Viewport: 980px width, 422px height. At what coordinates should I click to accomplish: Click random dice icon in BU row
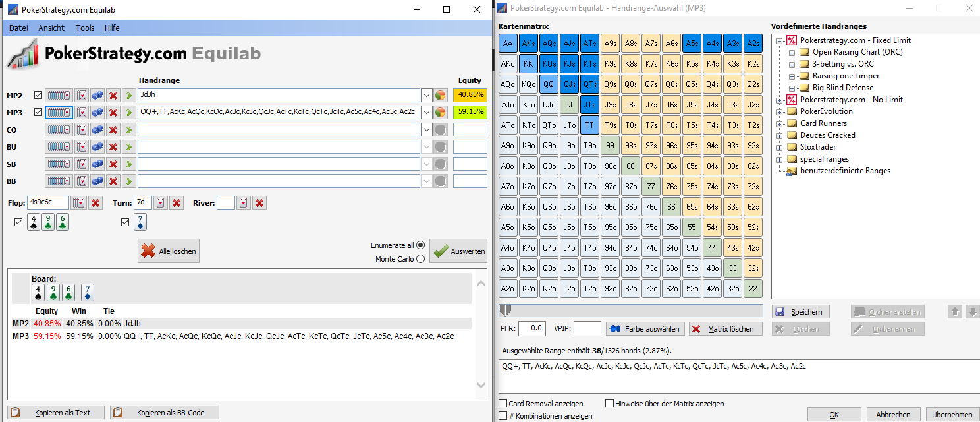tap(97, 147)
